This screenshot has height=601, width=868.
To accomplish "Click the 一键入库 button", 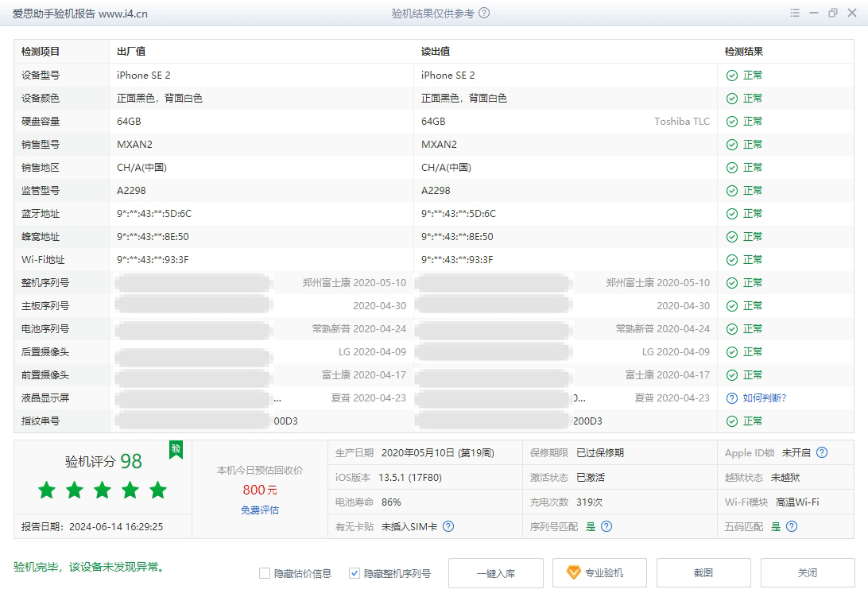I will pos(497,572).
